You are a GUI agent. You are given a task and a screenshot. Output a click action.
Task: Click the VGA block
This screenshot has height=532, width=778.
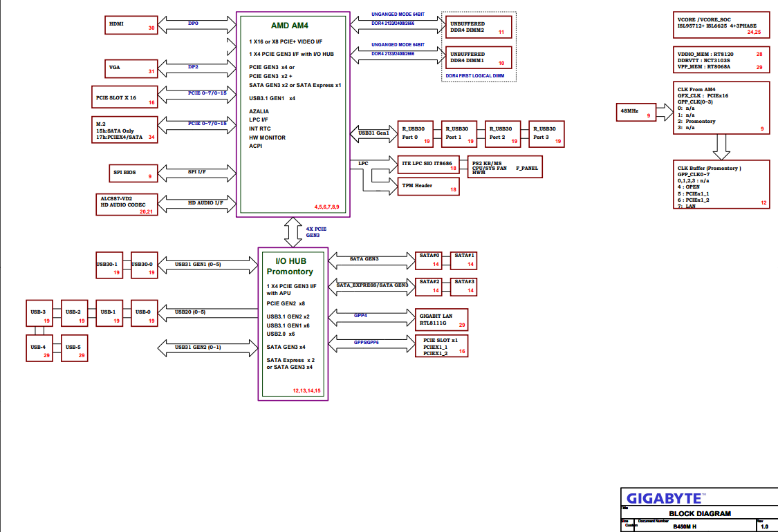pos(131,68)
